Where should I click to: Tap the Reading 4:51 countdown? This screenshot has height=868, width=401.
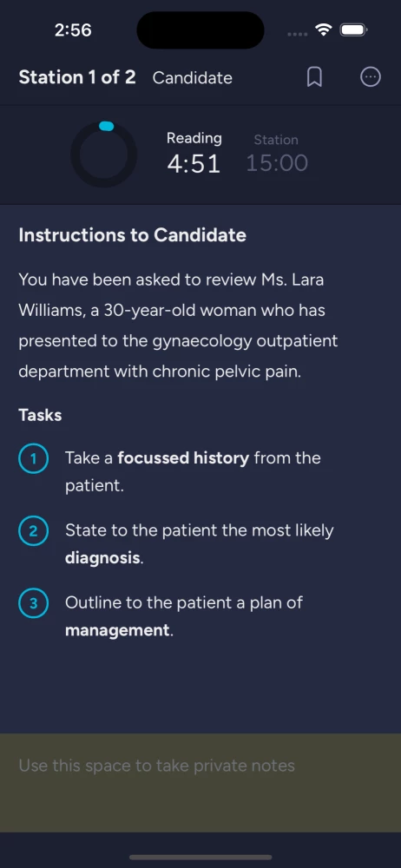[x=194, y=154]
